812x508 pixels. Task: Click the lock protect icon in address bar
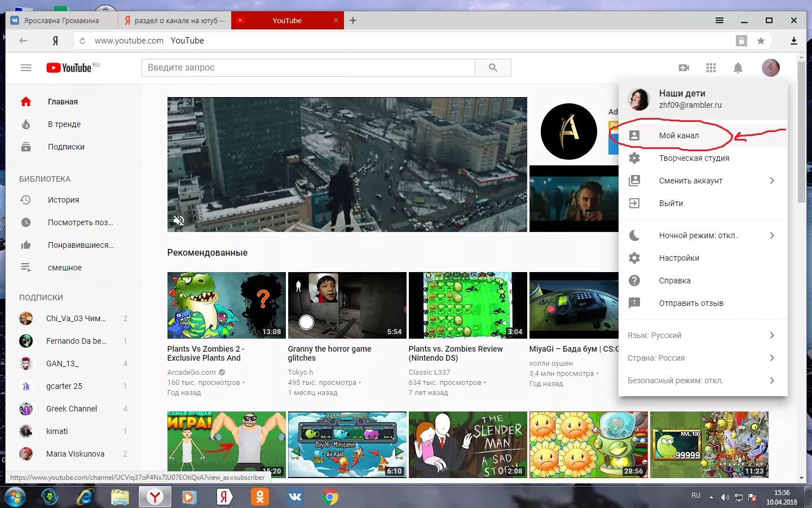(742, 41)
